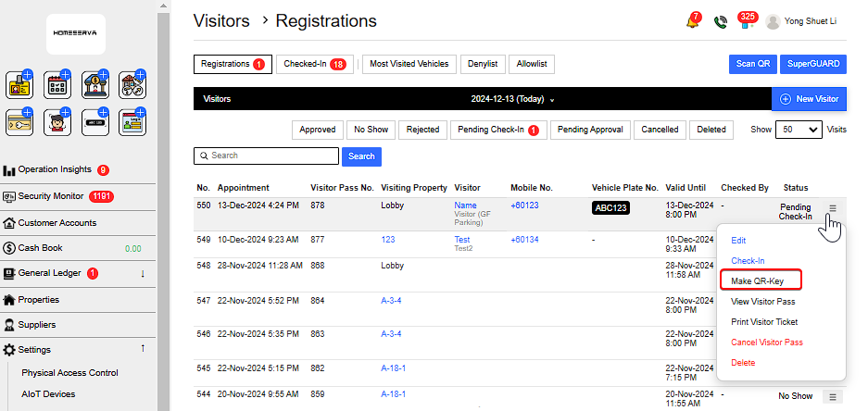
Task: Toggle the No Show status filter
Action: click(x=371, y=131)
